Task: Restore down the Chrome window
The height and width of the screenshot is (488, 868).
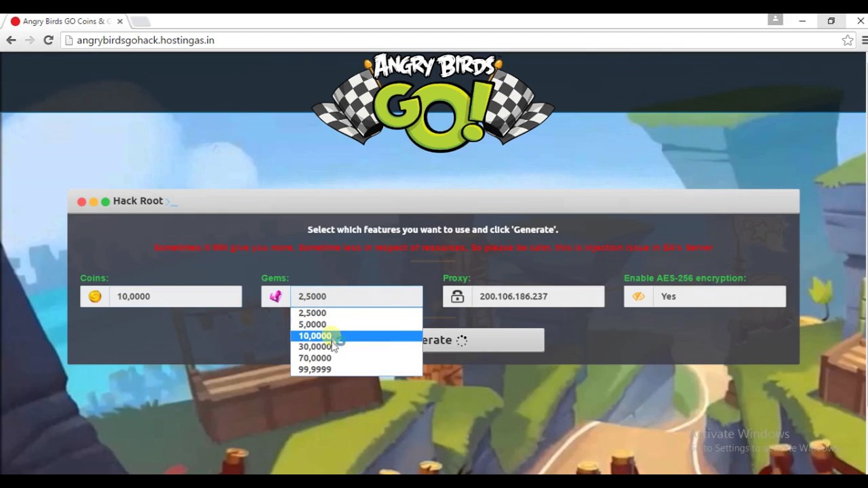Action: click(x=831, y=21)
